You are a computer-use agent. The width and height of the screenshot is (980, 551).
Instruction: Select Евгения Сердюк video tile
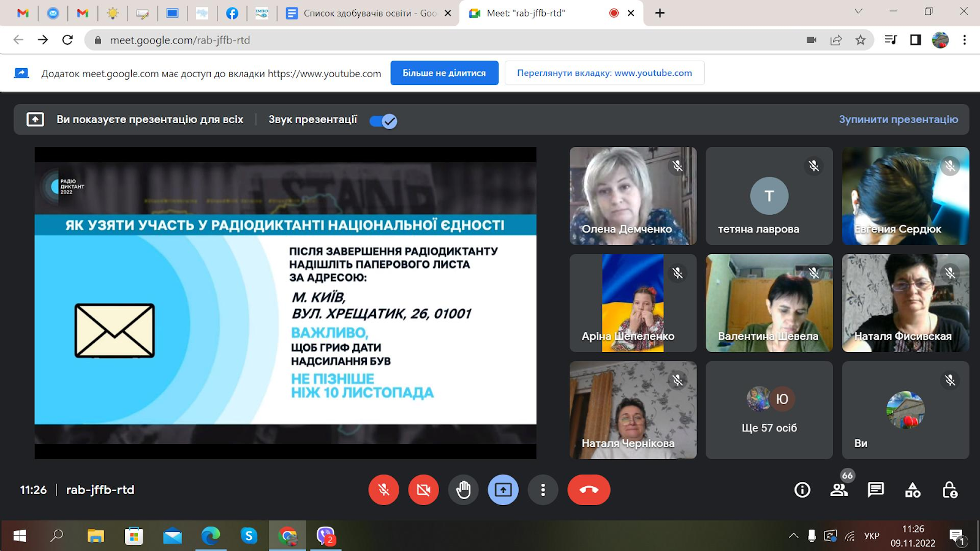point(905,196)
